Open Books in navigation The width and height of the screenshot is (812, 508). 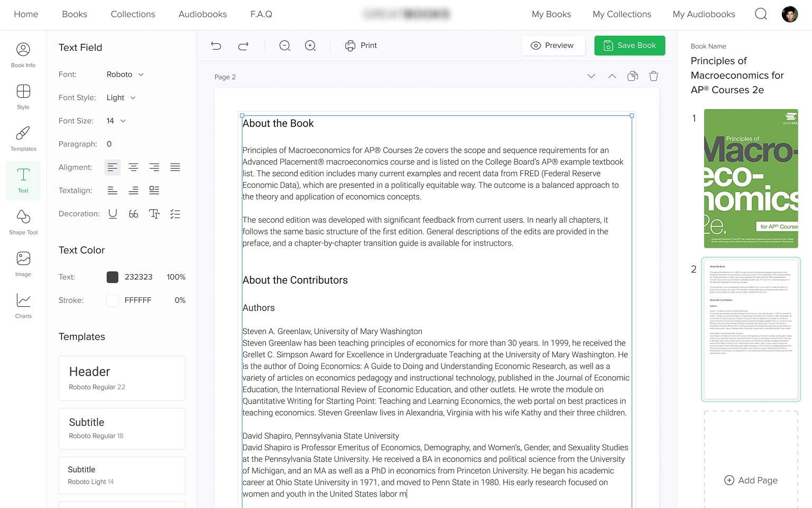pyautogui.click(x=75, y=14)
